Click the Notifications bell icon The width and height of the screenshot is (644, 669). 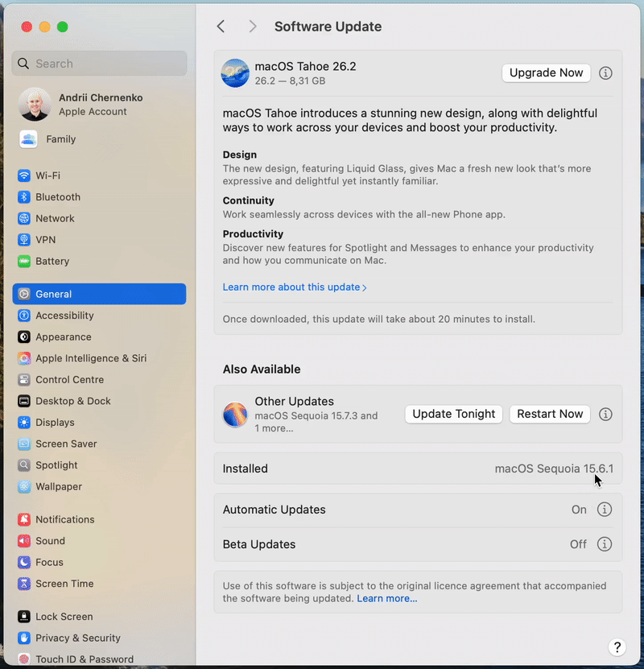24,519
